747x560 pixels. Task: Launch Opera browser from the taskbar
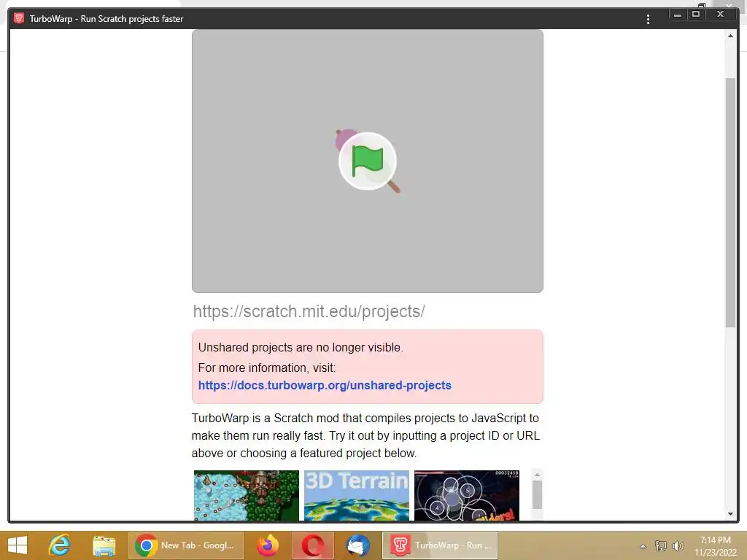(312, 545)
